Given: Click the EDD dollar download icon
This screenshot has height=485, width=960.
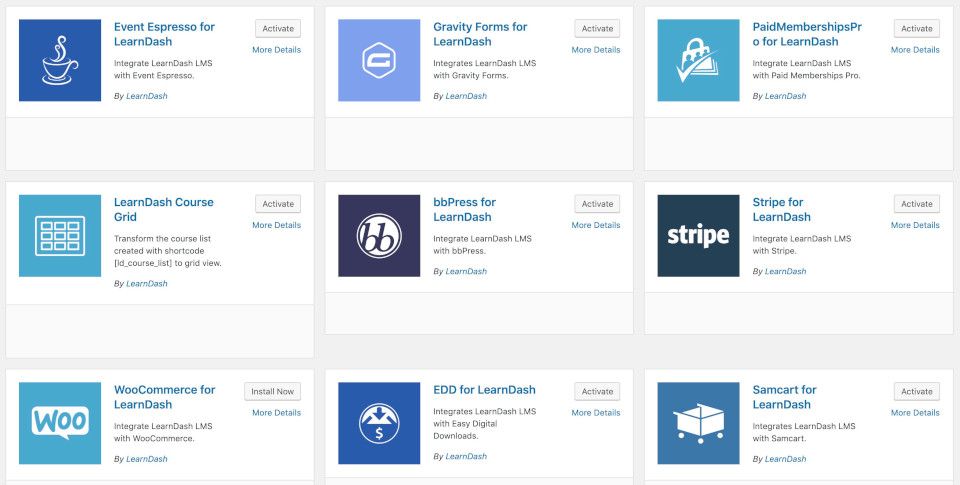Looking at the screenshot, I should point(379,423).
